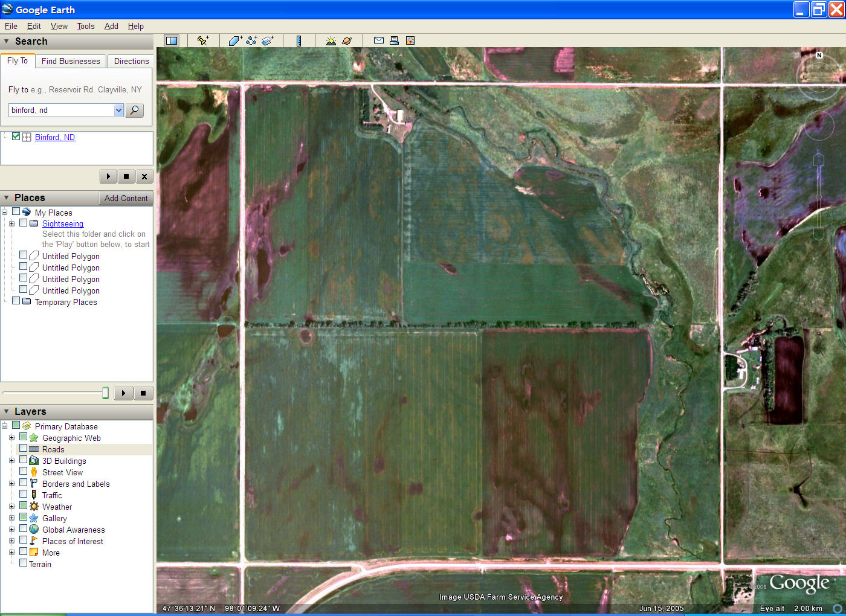Open the File menu
Screen dimensions: 846x616
tap(11, 27)
